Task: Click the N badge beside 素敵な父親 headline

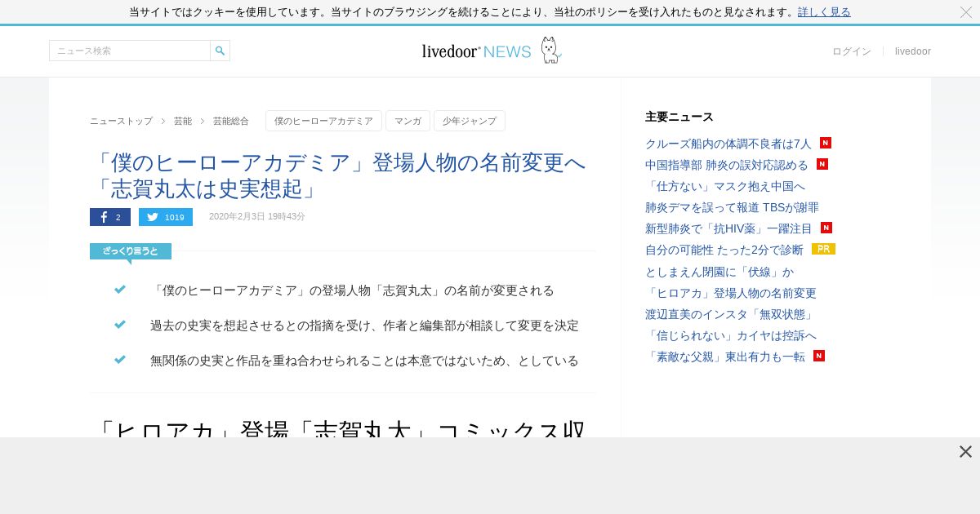Action: 819,356
